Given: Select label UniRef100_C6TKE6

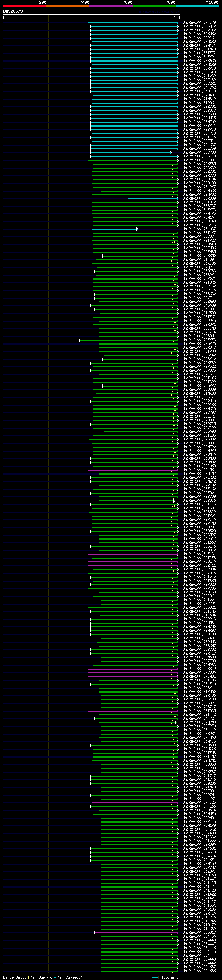Looking at the screenshot, I should click(x=199, y=504).
